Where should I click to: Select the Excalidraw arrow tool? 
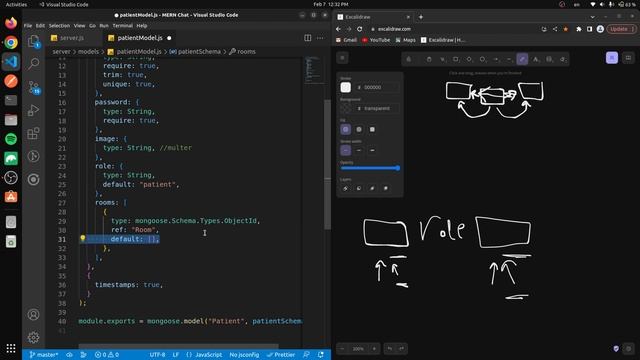496,59
